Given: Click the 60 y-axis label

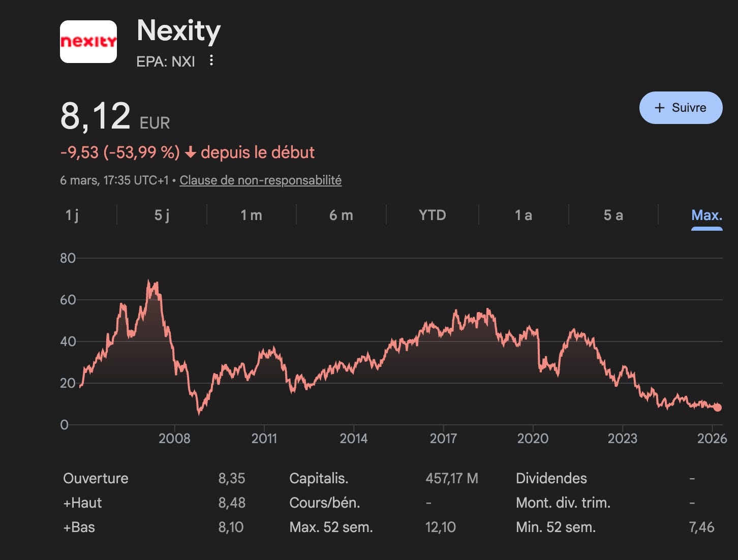Looking at the screenshot, I should (68, 300).
